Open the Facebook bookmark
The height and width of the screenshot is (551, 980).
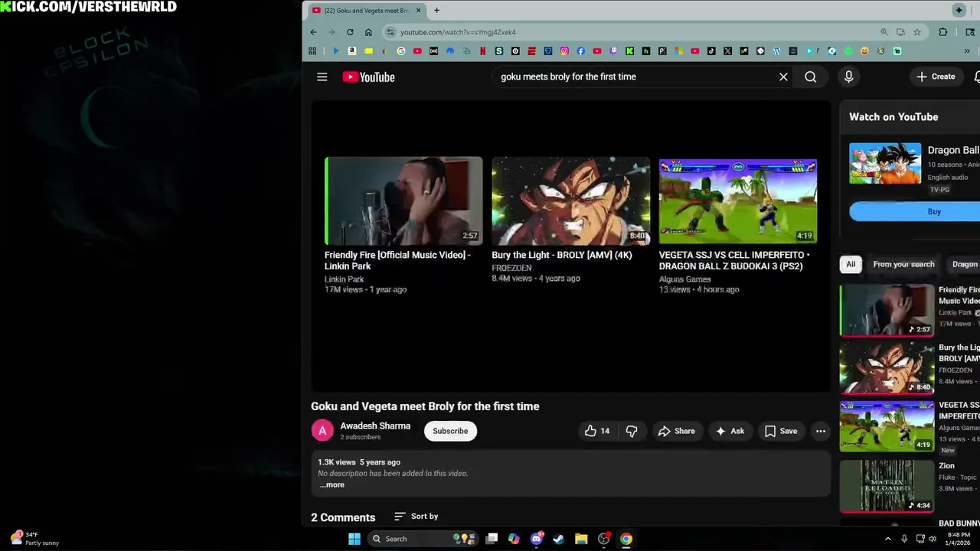(580, 51)
